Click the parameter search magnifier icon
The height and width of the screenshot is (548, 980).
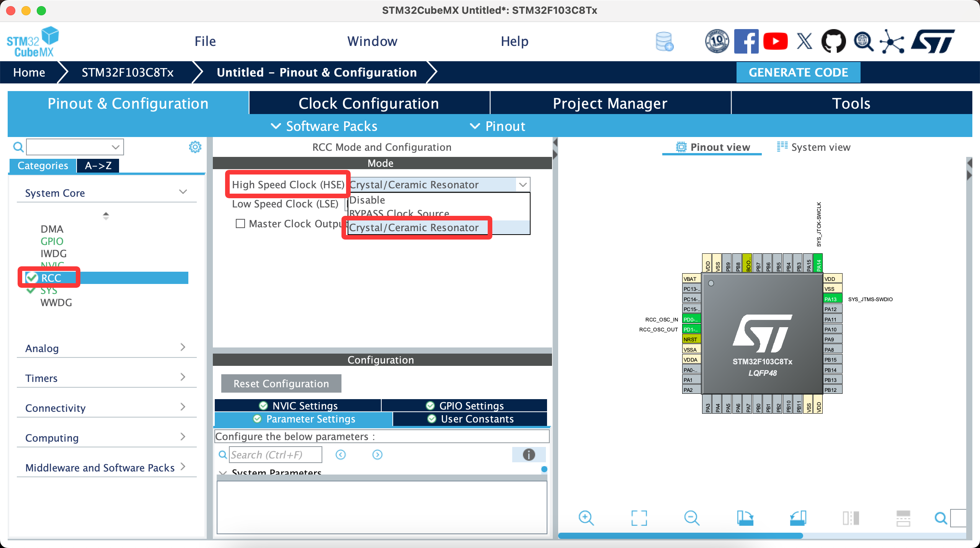tap(222, 455)
